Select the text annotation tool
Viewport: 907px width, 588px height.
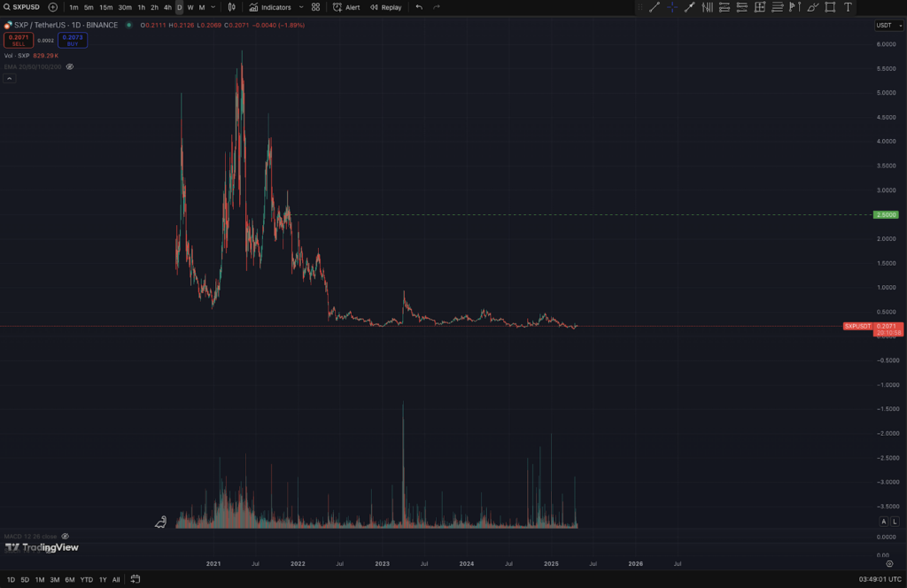849,7
